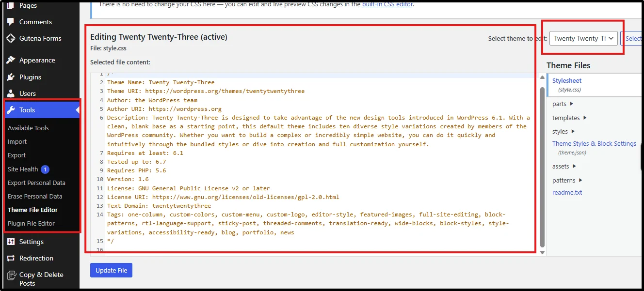Open Site Health page

point(23,169)
